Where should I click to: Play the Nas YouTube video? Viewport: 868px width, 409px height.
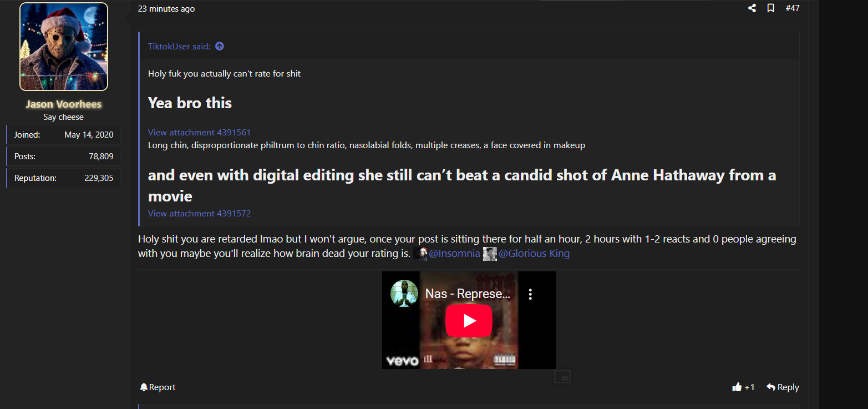[x=469, y=320]
